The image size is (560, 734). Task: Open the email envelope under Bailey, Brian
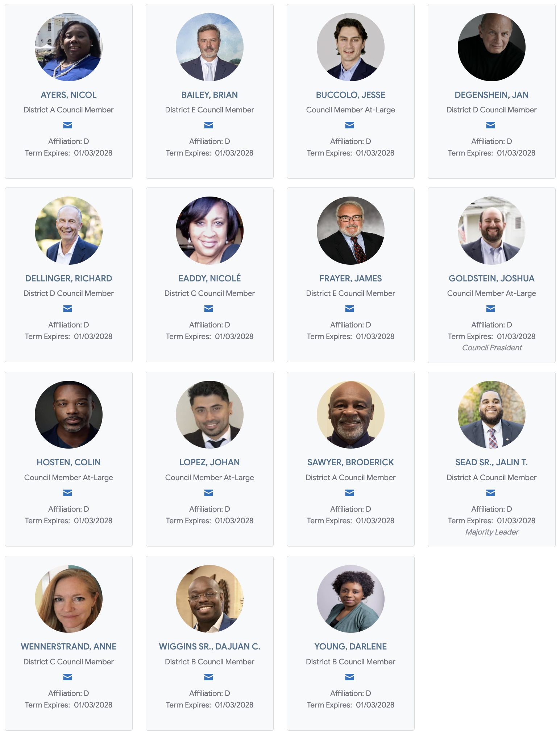coord(208,125)
